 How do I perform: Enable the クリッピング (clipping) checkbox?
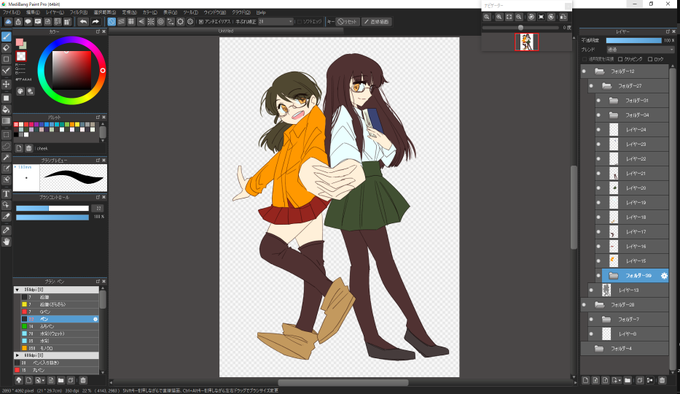[x=620, y=59]
